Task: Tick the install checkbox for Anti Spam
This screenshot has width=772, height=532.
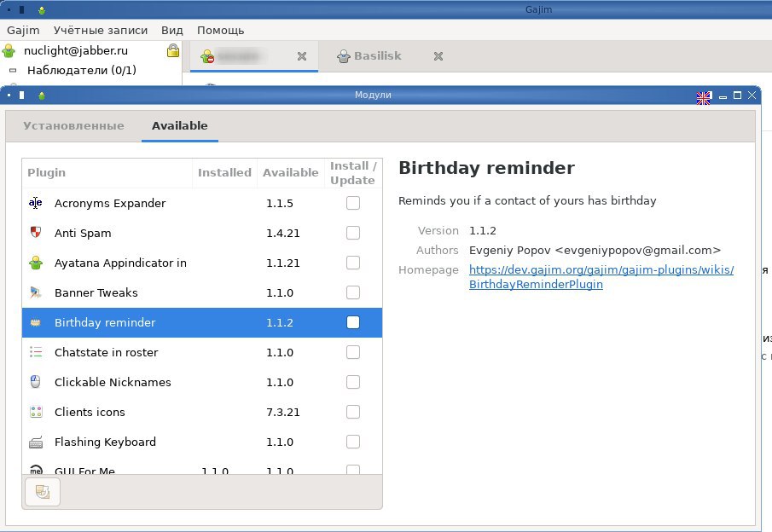Action: point(353,232)
